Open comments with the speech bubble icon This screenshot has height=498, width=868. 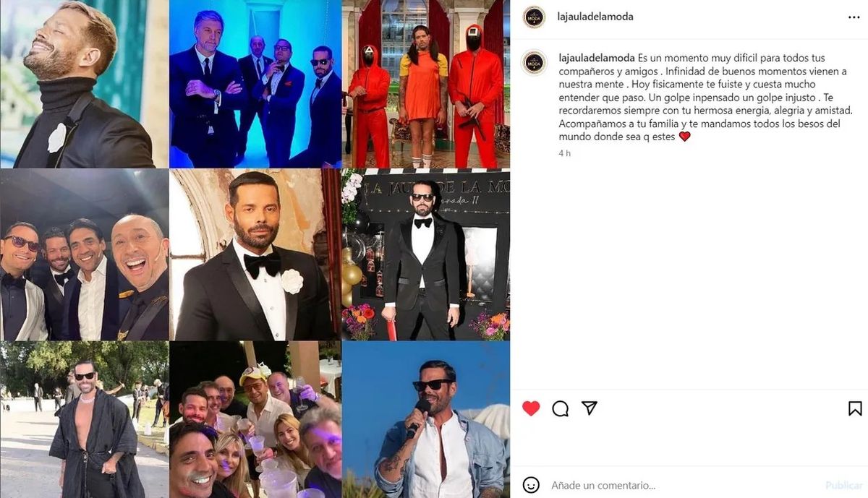560,409
